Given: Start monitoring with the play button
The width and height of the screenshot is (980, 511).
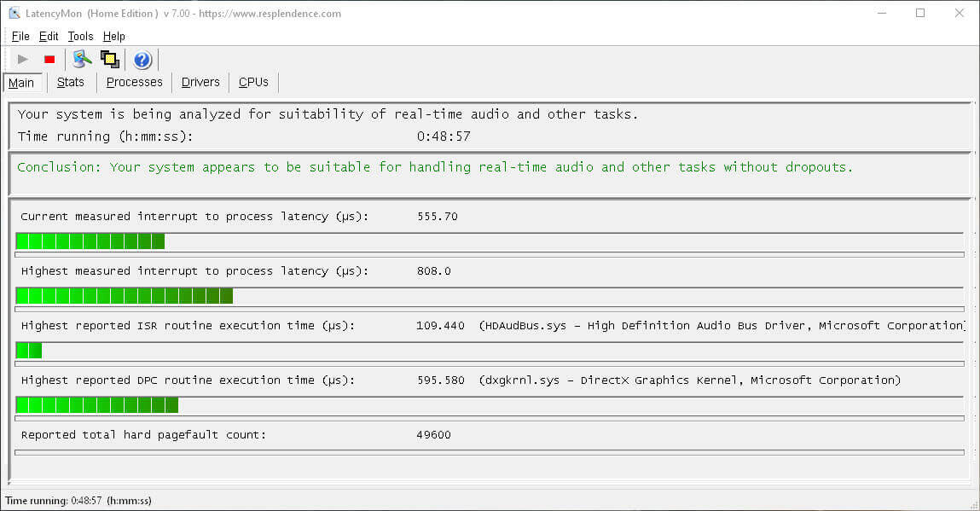Looking at the screenshot, I should [23, 60].
